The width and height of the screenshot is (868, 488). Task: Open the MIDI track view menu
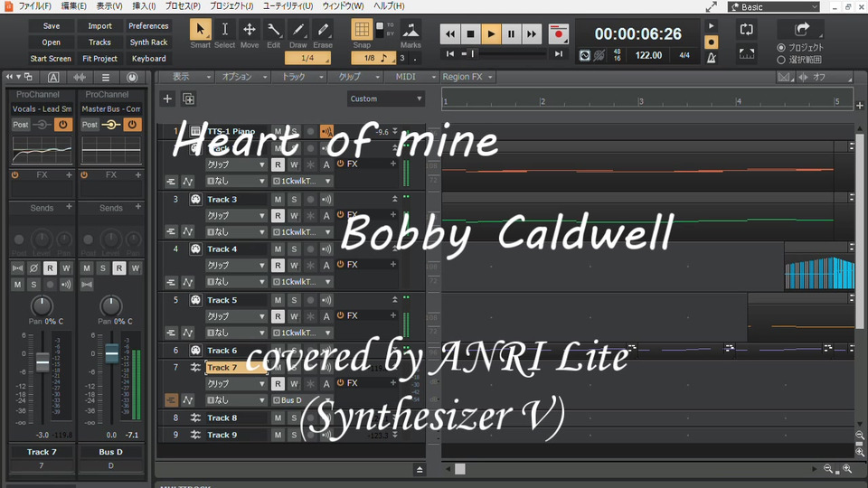point(416,77)
